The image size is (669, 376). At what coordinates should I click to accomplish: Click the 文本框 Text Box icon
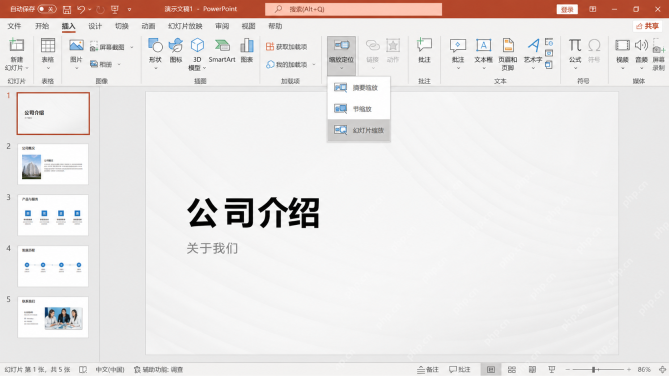[483, 45]
